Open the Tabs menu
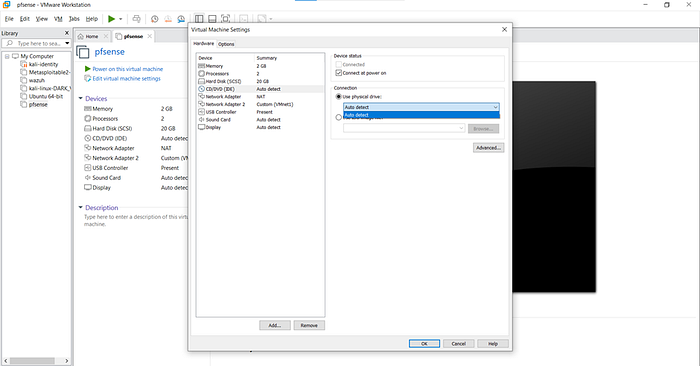The width and height of the screenshot is (700, 366). point(74,19)
